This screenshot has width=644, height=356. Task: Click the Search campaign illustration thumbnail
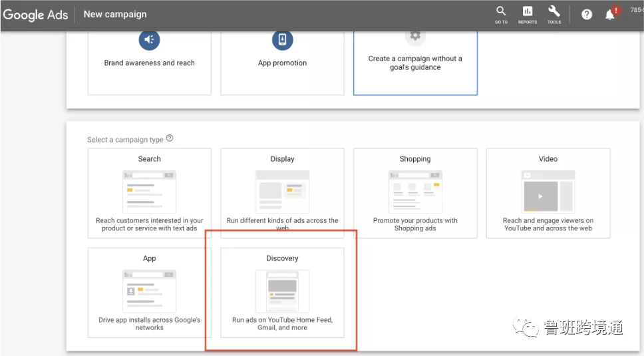150,192
